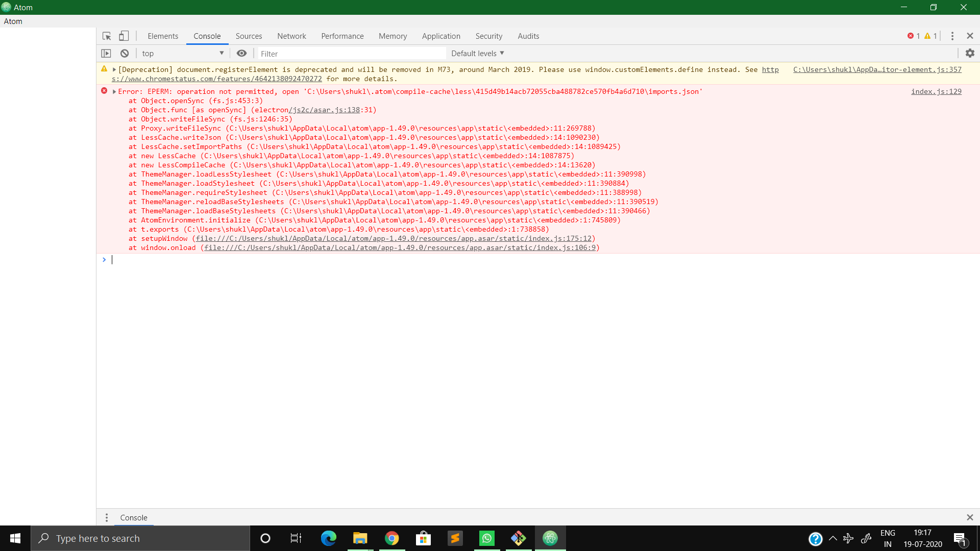Launch Atom from the taskbar
Screen dimensions: 980x551
[550, 538]
